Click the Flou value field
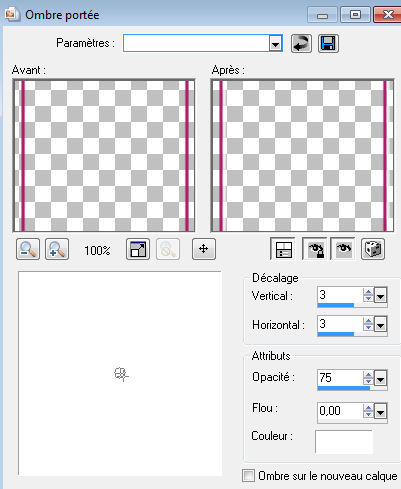The image size is (401, 489). [340, 410]
